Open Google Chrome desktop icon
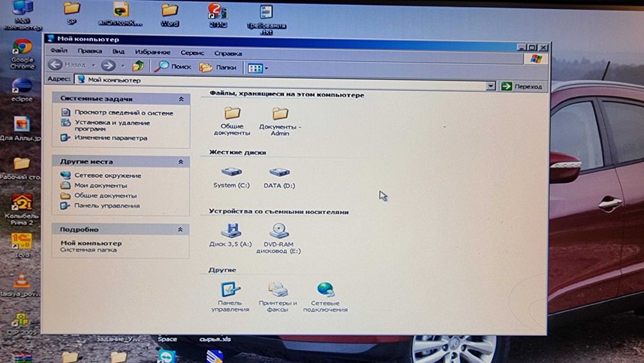This screenshot has height=363, width=644. [x=22, y=54]
